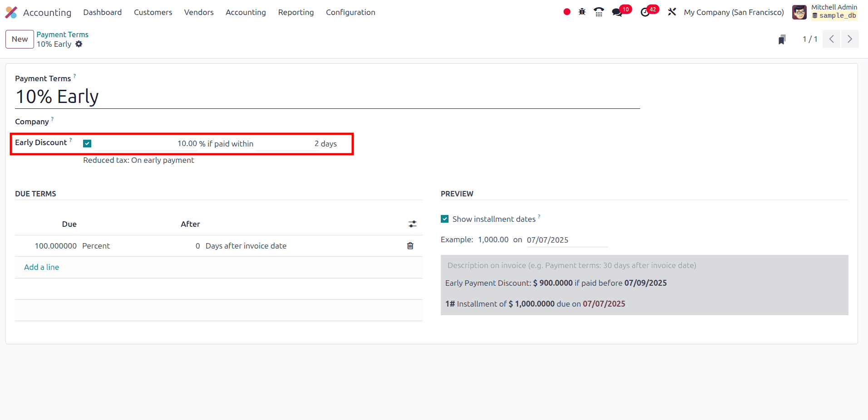The height and width of the screenshot is (420, 868).
Task: Open Mitchell Admin user menu
Action: (825, 12)
